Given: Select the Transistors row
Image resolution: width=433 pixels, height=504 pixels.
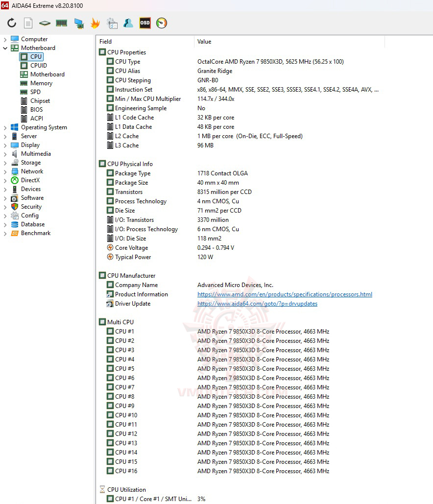Looking at the screenshot, I should point(241,192).
